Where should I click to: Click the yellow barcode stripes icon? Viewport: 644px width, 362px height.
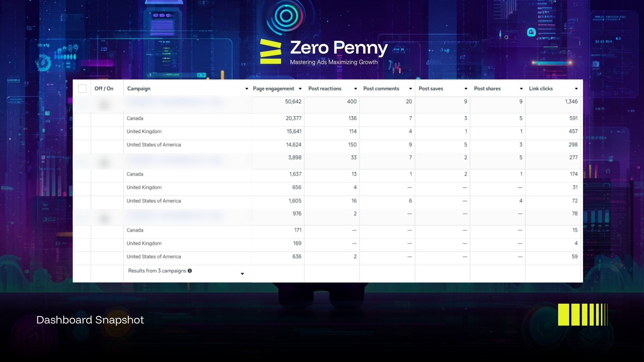click(x=583, y=315)
